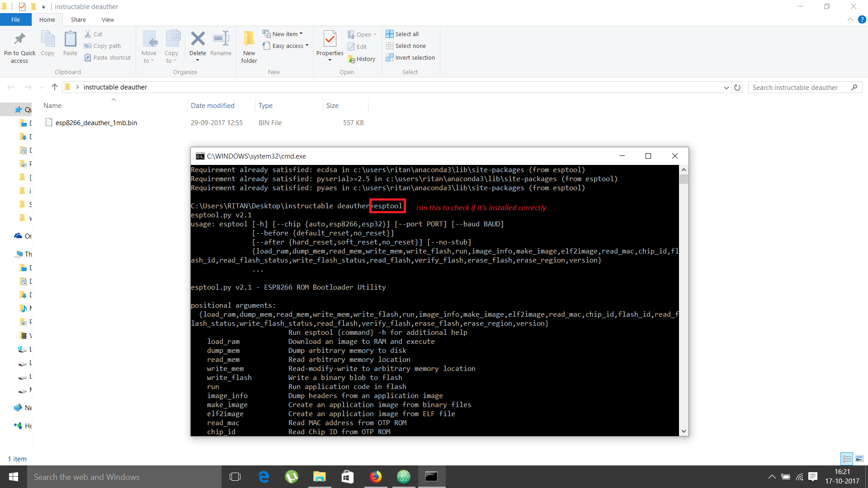
Task: Collapse the ribbon with the chevron
Action: 850,19
